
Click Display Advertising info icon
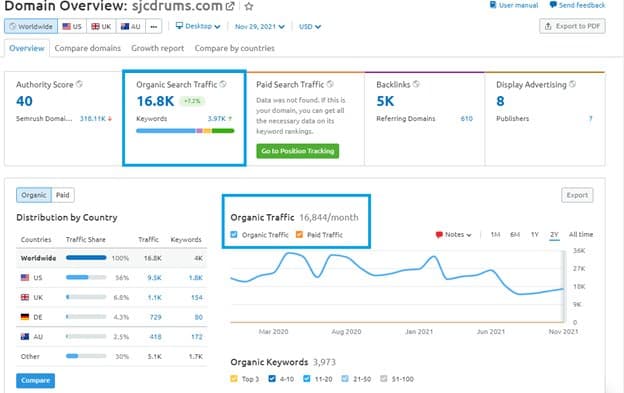[x=572, y=84]
